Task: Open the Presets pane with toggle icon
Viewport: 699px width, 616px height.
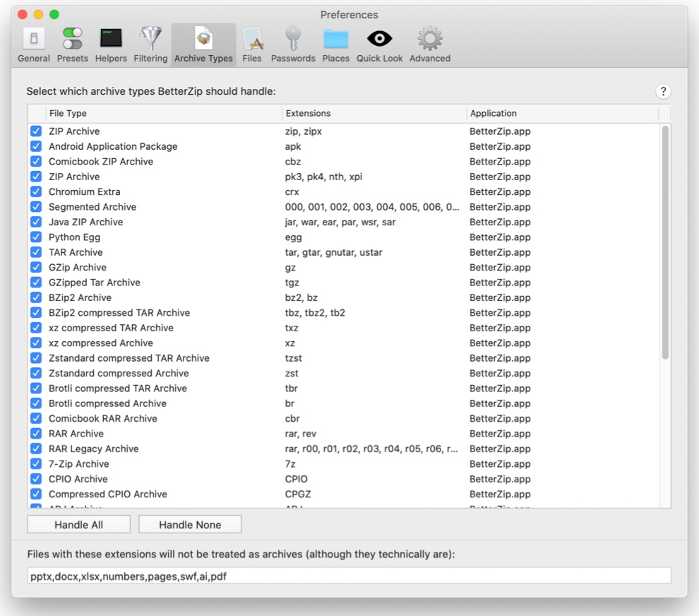Action: click(x=72, y=45)
